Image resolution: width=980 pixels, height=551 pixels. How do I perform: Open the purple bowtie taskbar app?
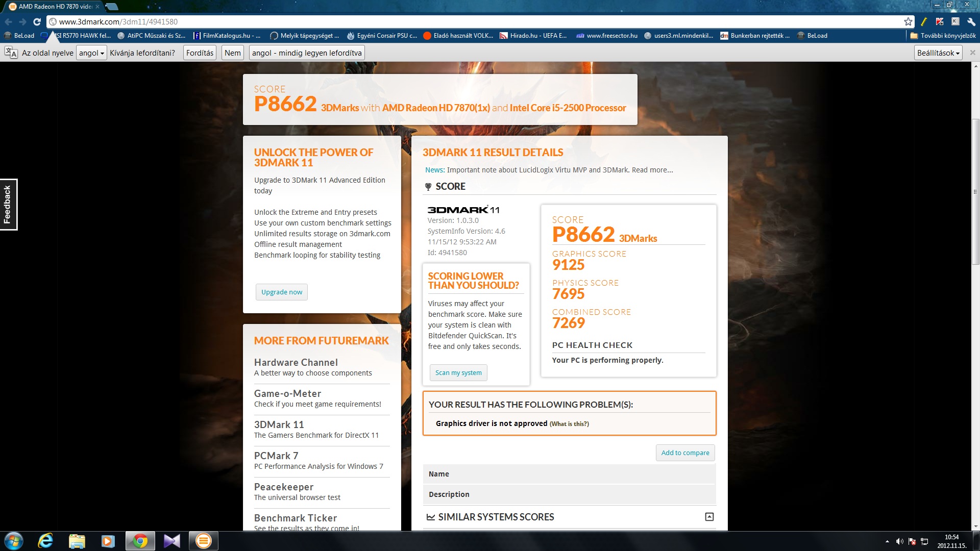coord(172,541)
